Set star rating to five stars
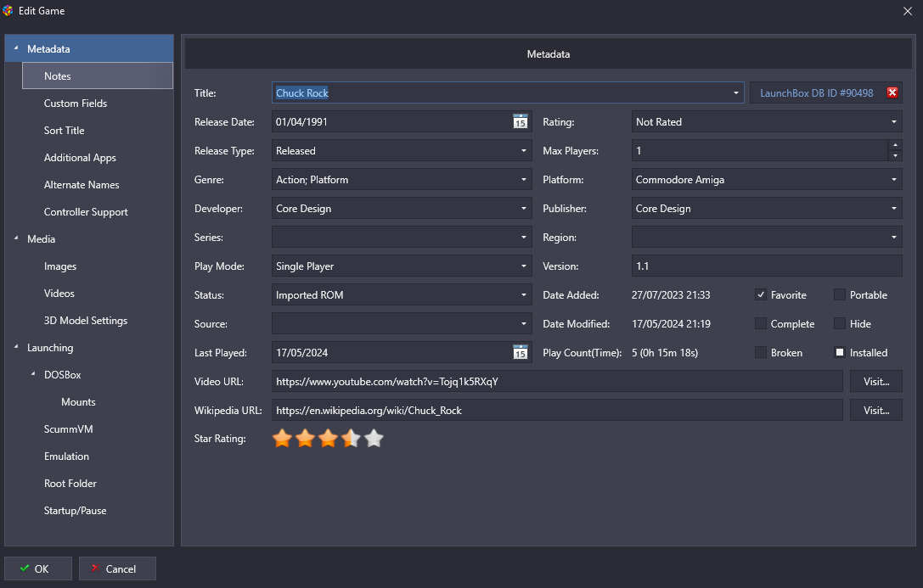The image size is (923, 588). point(374,438)
